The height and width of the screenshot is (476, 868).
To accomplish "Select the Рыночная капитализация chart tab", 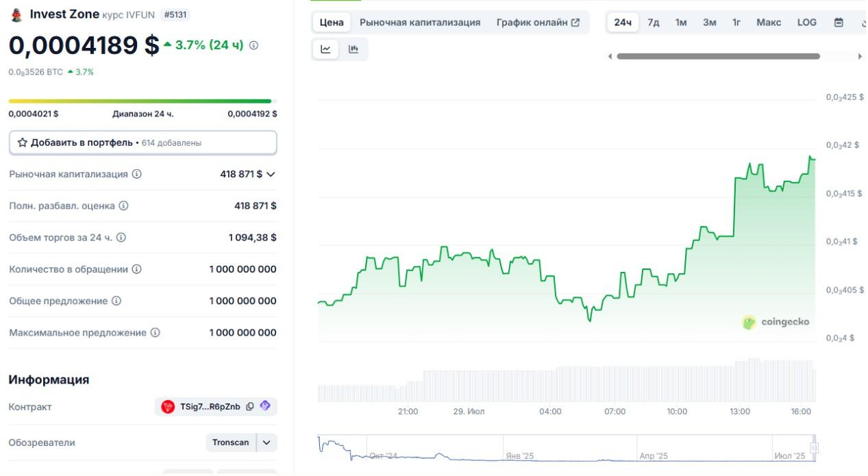I will [x=420, y=23].
